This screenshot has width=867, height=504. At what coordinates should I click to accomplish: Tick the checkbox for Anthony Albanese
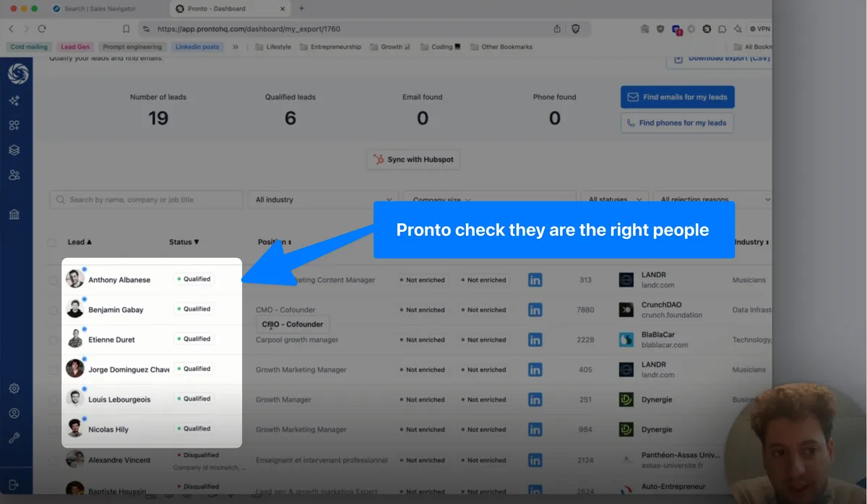point(53,280)
